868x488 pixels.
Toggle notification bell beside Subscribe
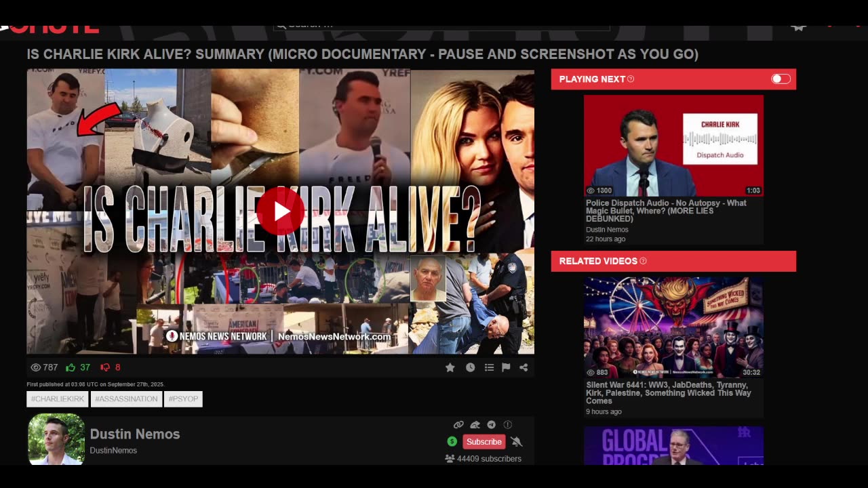[x=517, y=442]
